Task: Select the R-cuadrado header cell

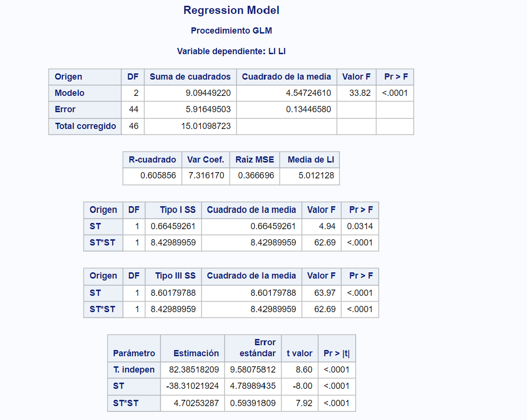Action: point(152,160)
